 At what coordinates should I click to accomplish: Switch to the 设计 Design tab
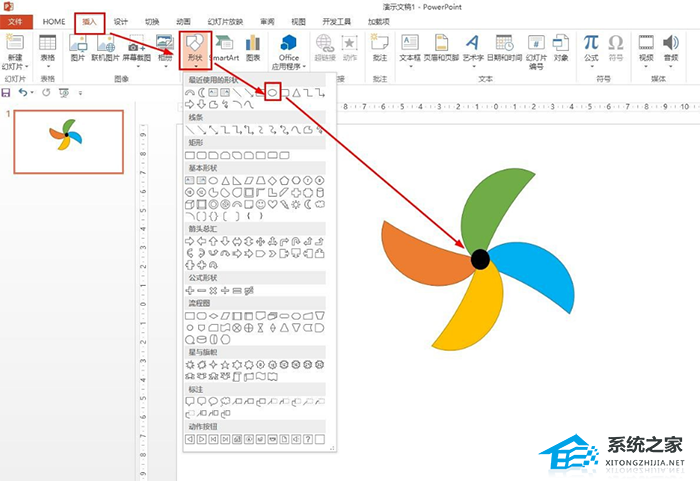121,21
